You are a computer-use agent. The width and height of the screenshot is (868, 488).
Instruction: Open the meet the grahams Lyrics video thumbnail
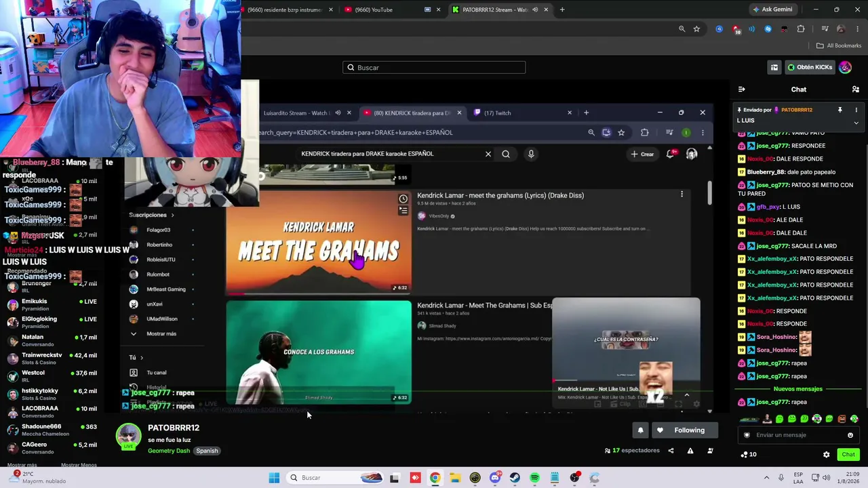319,243
